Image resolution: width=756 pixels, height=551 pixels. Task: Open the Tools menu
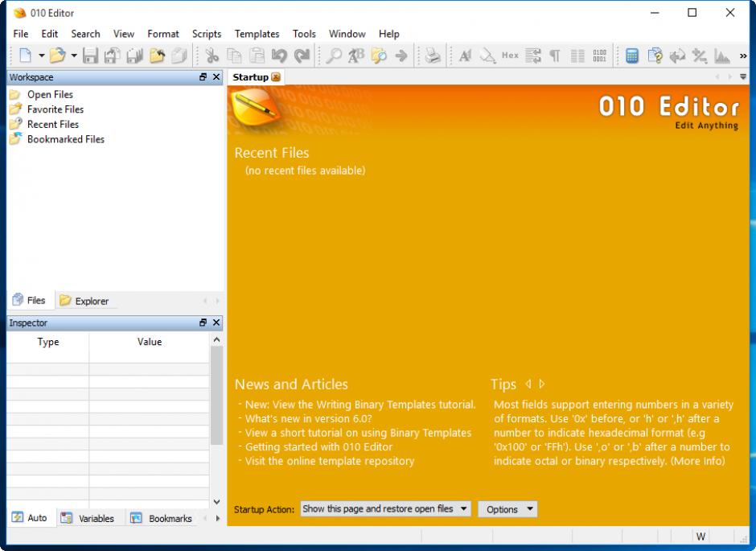coord(304,34)
